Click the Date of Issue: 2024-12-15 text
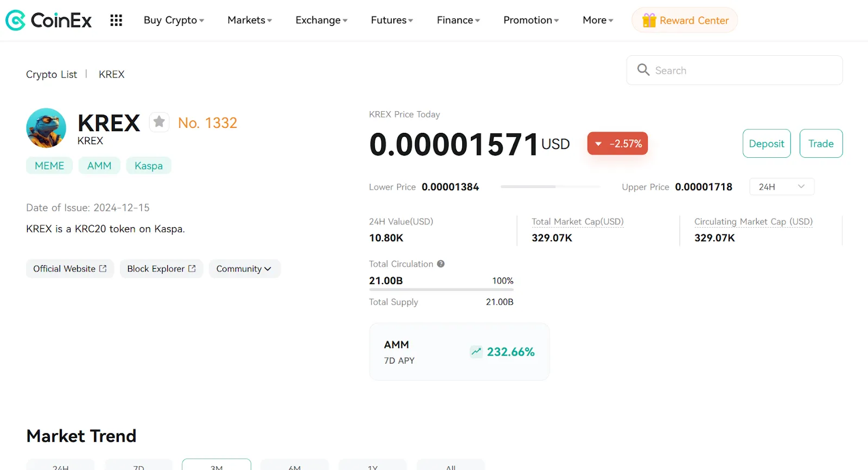This screenshot has height=470, width=868. coord(88,208)
